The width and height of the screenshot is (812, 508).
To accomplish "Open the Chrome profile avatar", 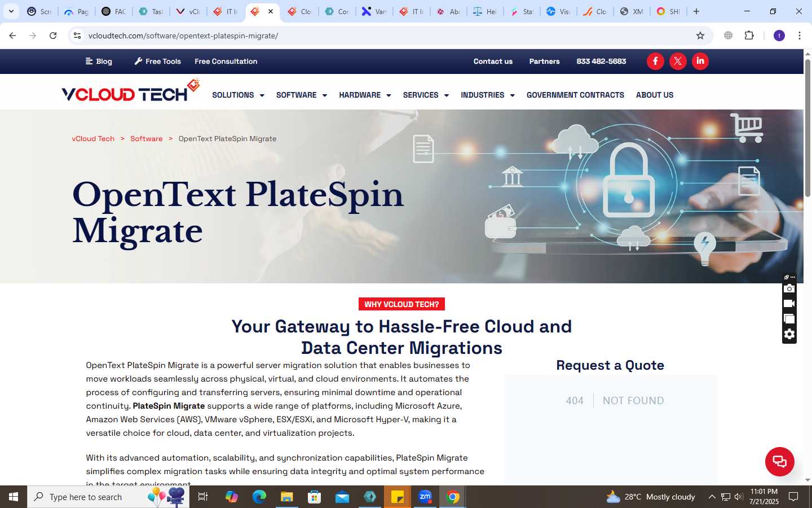I will 779,36.
